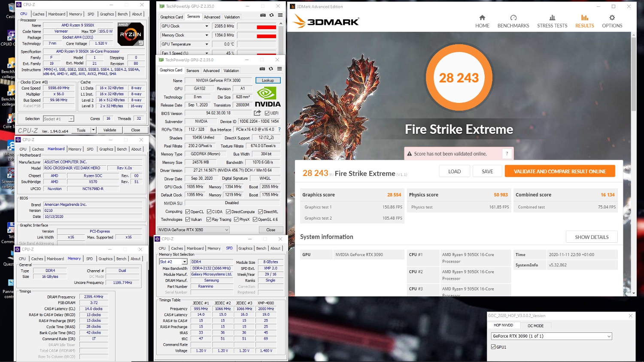Open the Fan 1 Speed sensor dropdown

click(x=207, y=53)
